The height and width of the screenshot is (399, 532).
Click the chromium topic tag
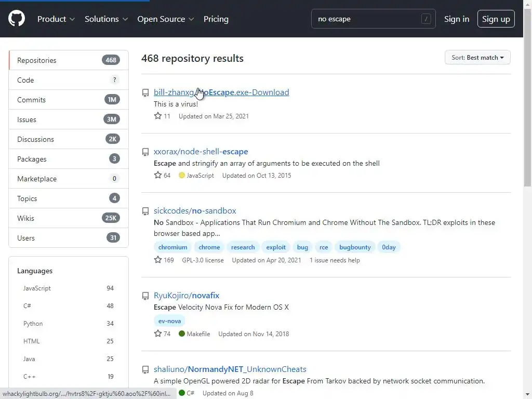[172, 247]
